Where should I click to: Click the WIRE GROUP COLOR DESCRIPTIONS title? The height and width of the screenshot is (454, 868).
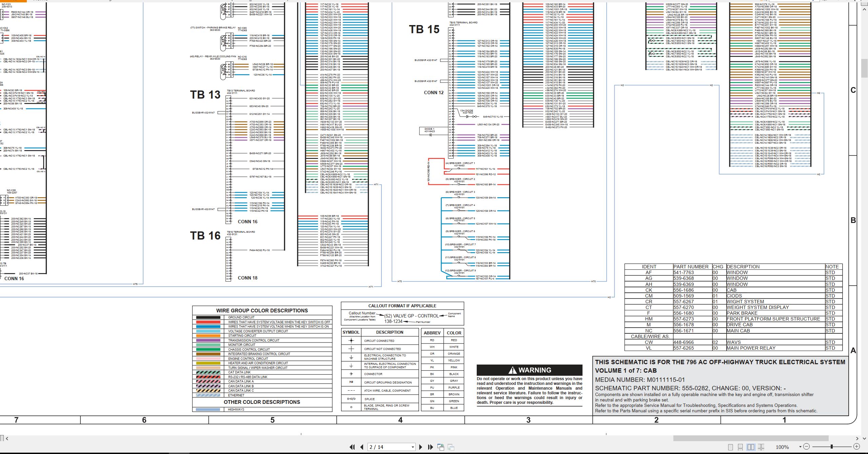coord(262,310)
